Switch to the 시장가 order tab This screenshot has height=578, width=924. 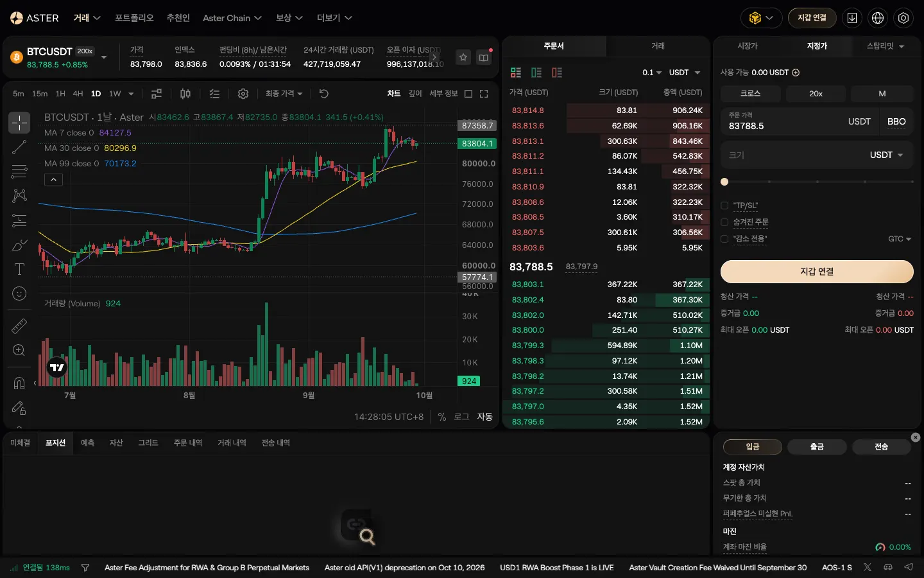(x=748, y=46)
